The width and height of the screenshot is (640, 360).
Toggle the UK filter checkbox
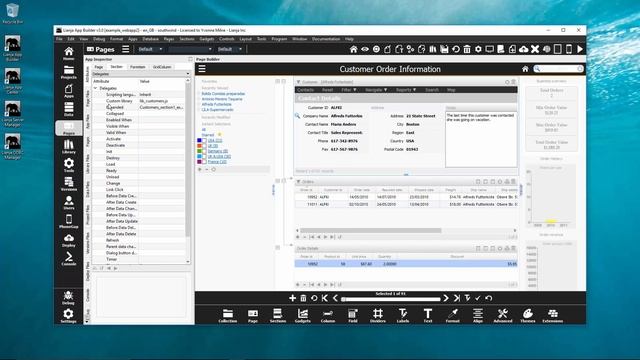(x=204, y=146)
